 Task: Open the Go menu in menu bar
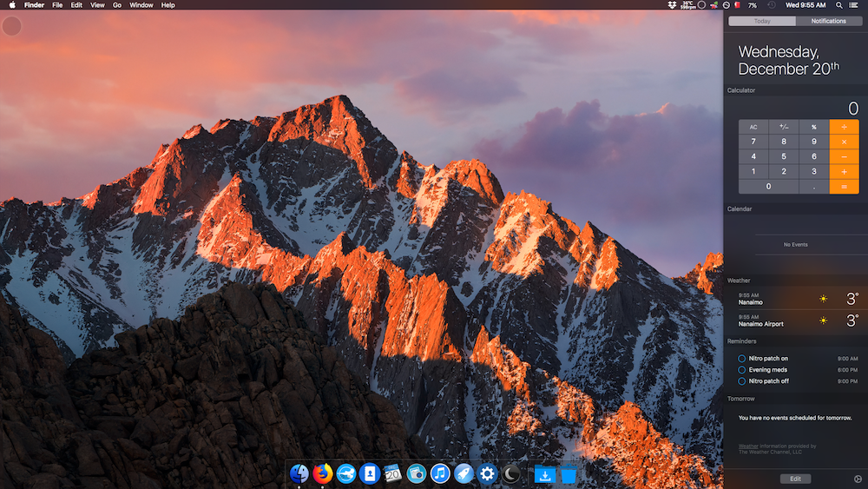[x=116, y=5]
